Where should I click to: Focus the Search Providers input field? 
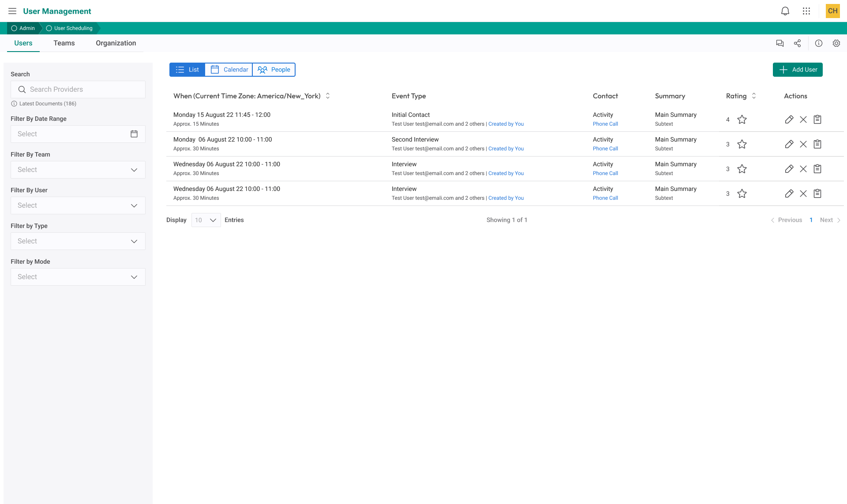pos(84,90)
